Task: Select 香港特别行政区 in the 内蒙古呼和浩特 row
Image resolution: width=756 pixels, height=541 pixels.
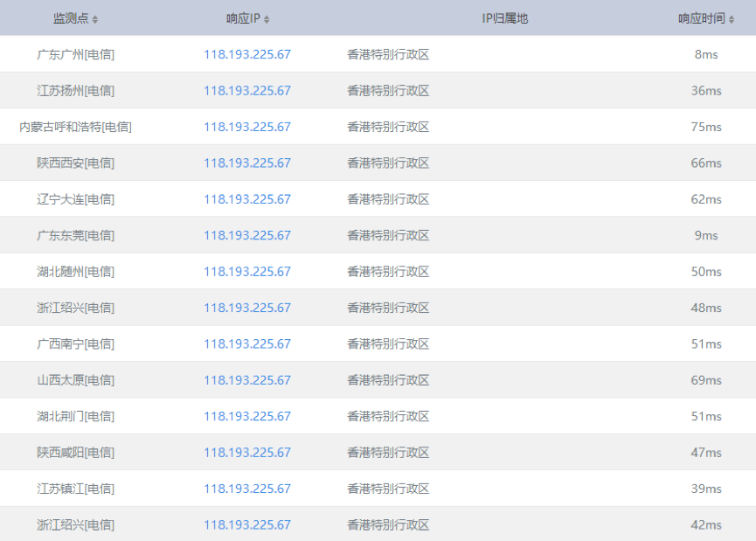Action: 388,127
